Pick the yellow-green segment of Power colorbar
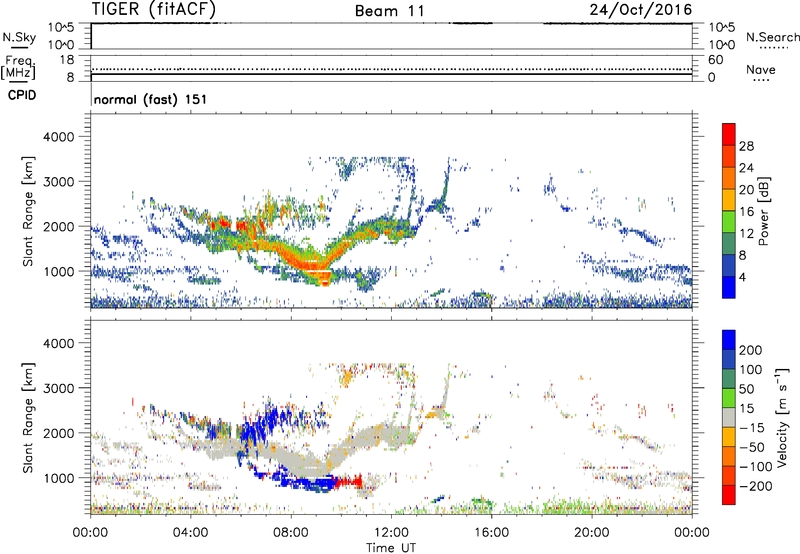Screen dimensions: 800x554 [x=729, y=222]
